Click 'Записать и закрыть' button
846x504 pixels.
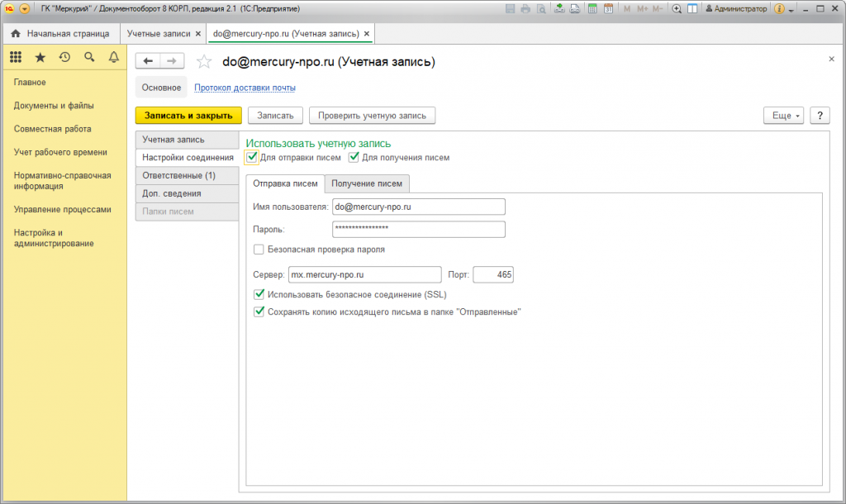point(188,116)
